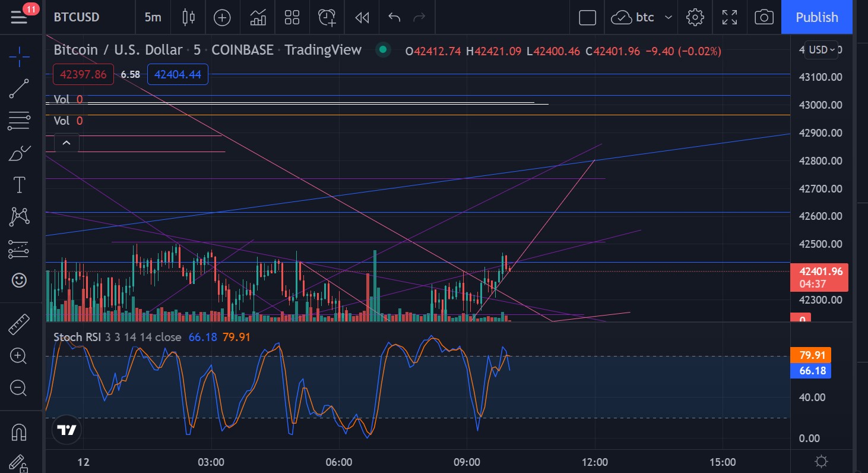Open the btc layout dropdown

(644, 17)
